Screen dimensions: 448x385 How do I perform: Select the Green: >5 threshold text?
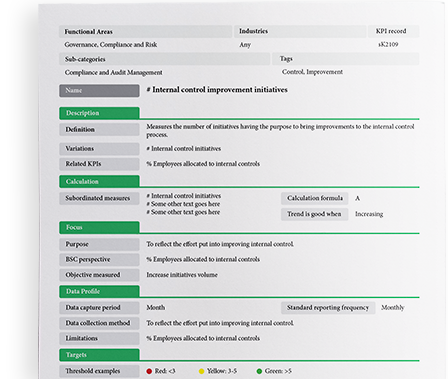(x=278, y=371)
